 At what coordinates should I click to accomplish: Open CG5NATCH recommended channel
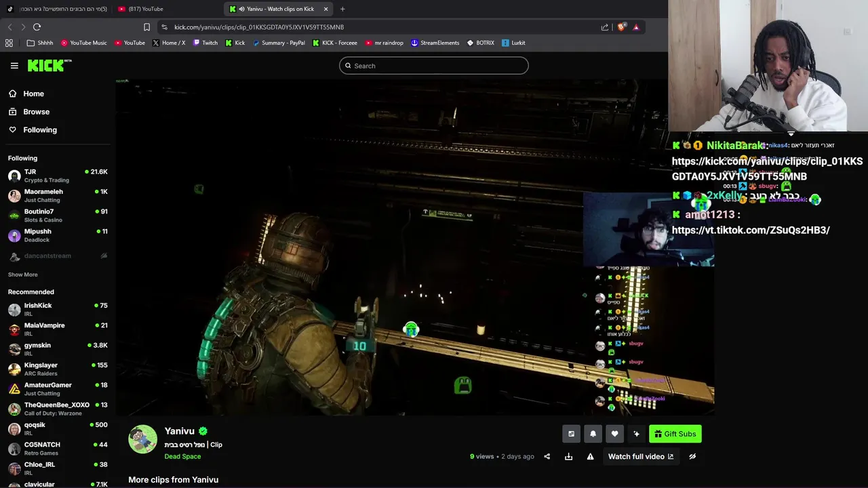[x=58, y=448]
